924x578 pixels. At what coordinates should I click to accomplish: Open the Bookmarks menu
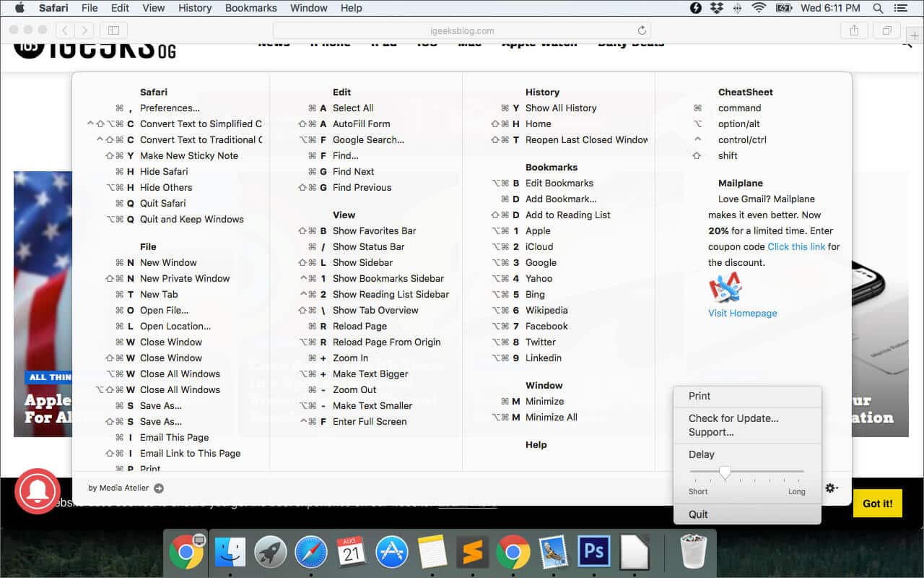click(x=251, y=8)
